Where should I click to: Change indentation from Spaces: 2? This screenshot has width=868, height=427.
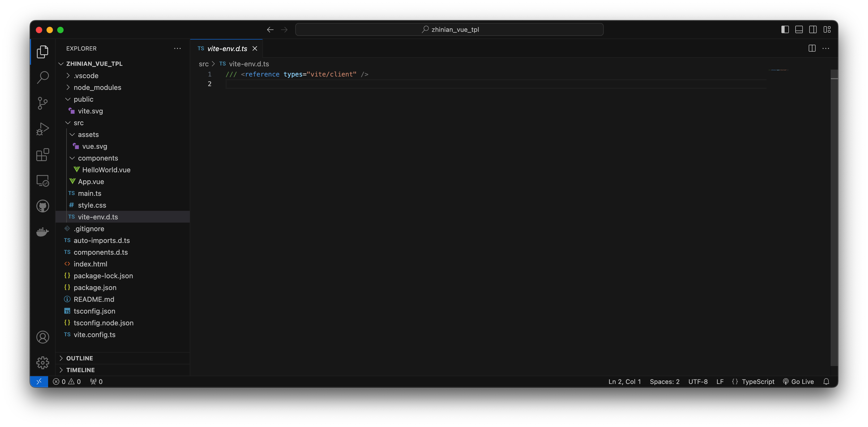click(664, 382)
